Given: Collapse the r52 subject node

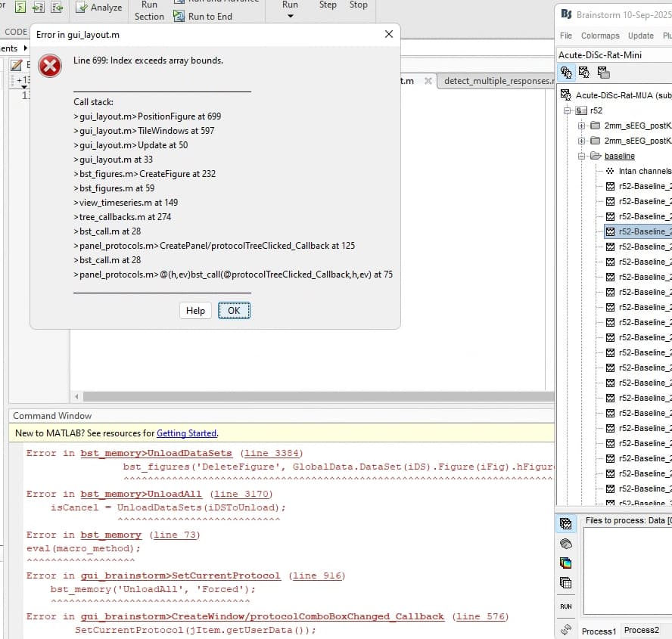Looking at the screenshot, I should 568,110.
